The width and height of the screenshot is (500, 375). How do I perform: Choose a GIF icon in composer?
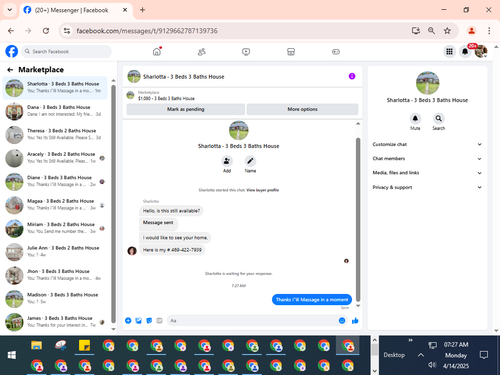159,321
